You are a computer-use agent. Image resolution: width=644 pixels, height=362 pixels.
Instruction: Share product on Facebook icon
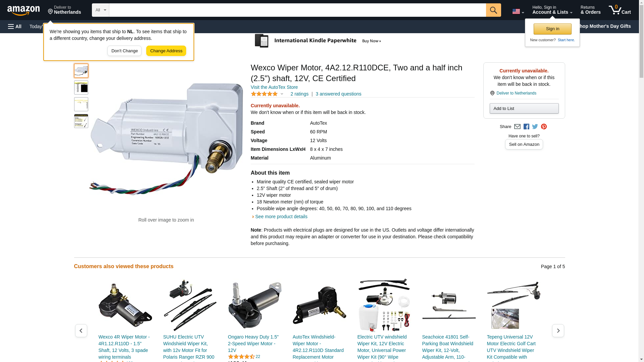click(x=526, y=127)
